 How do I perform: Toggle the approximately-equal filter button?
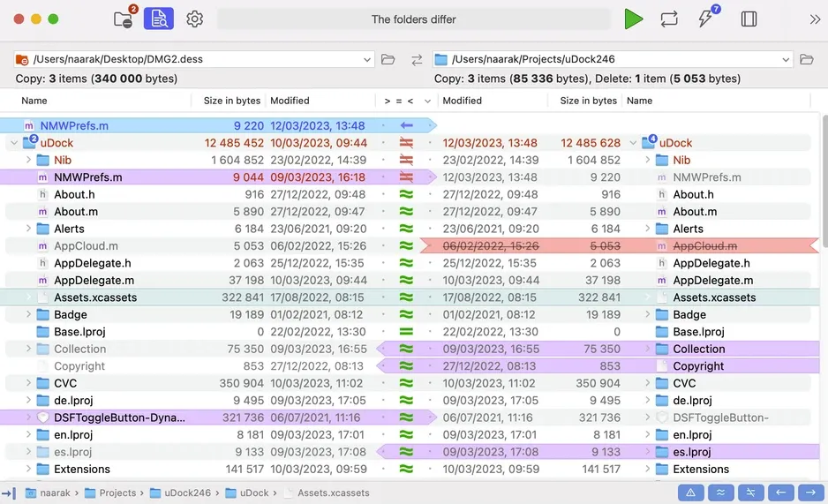click(721, 493)
